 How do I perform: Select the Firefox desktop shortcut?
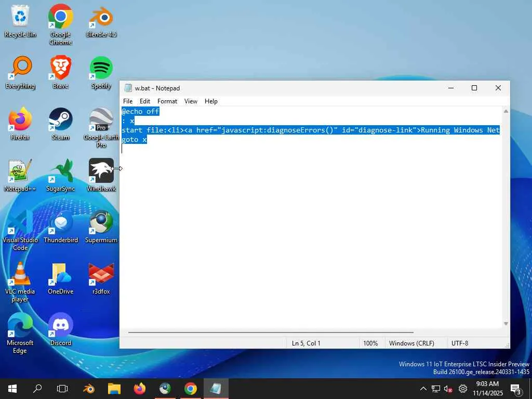point(20,124)
